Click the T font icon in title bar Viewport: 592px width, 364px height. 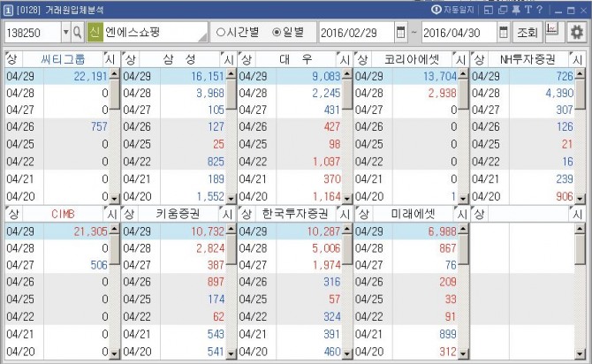527,10
